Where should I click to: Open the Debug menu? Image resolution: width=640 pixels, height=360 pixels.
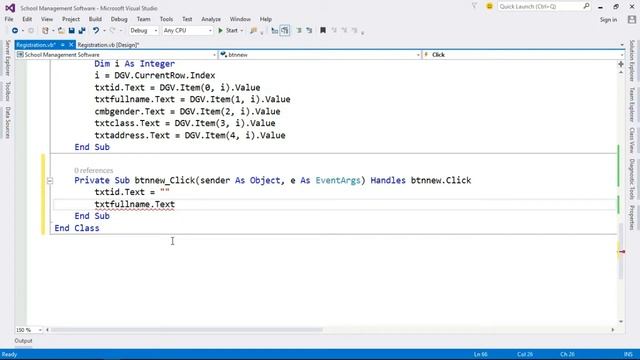coord(119,19)
